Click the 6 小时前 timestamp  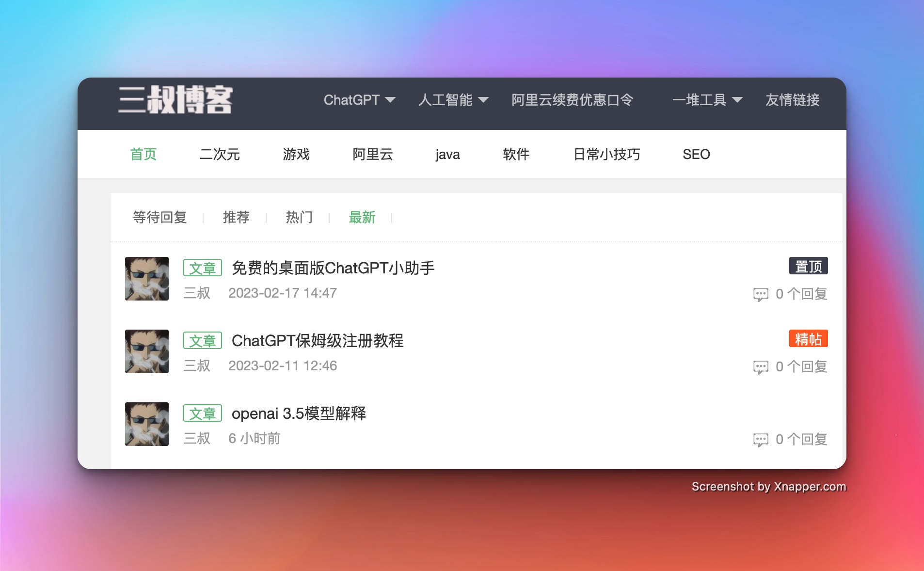point(255,438)
